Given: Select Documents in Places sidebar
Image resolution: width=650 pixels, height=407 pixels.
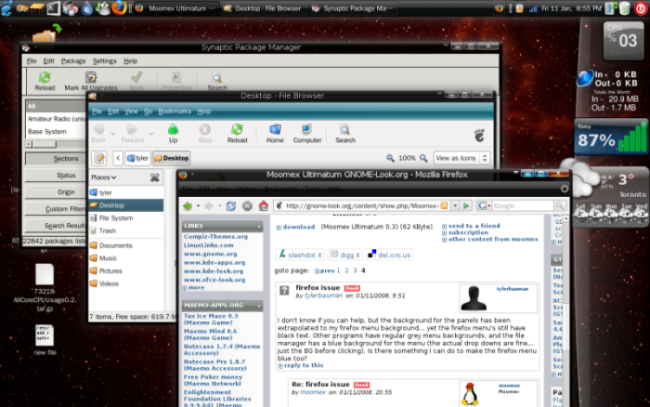Looking at the screenshot, I should coord(126,245).
